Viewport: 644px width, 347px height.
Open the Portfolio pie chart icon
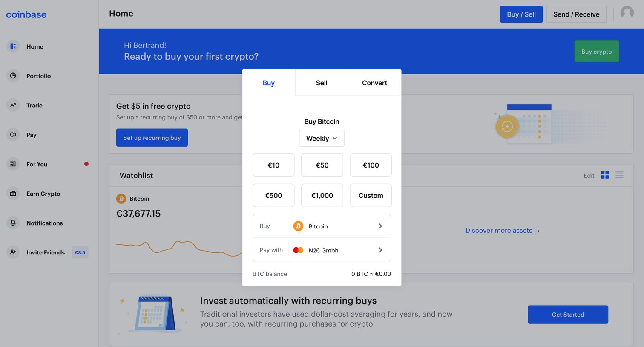13,75
